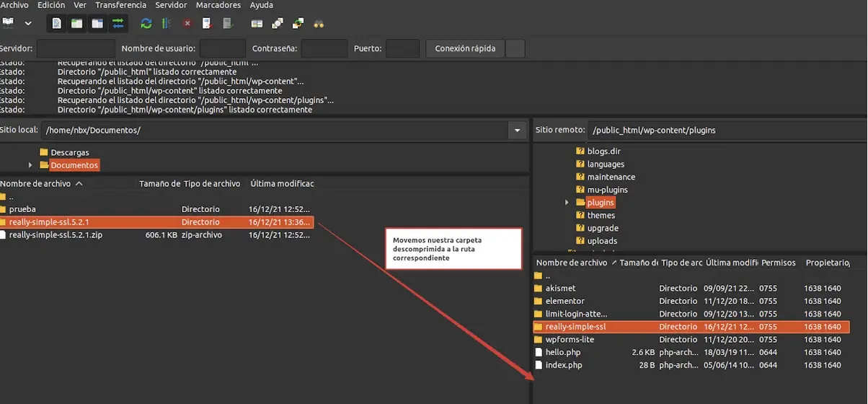Select upgrade in the remote tree
The width and height of the screenshot is (868, 404).
(603, 228)
